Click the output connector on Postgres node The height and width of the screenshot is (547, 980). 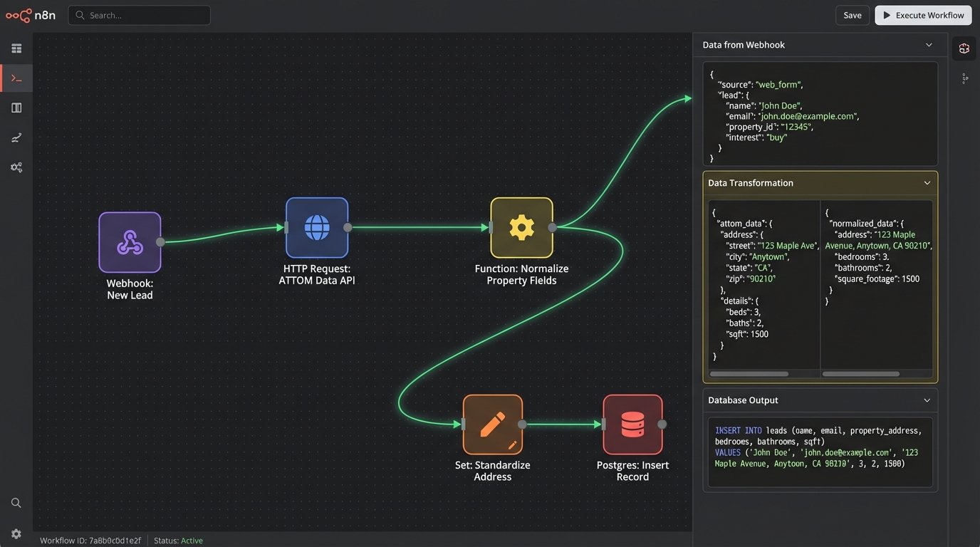pyautogui.click(x=662, y=424)
